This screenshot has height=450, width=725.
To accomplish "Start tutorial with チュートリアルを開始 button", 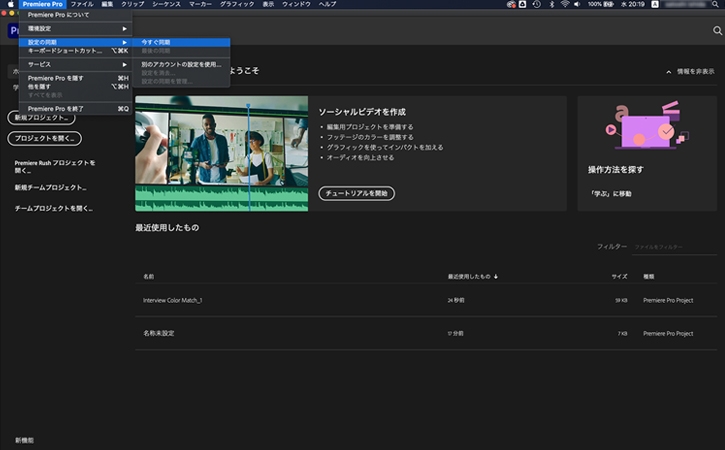I will 356,193.
